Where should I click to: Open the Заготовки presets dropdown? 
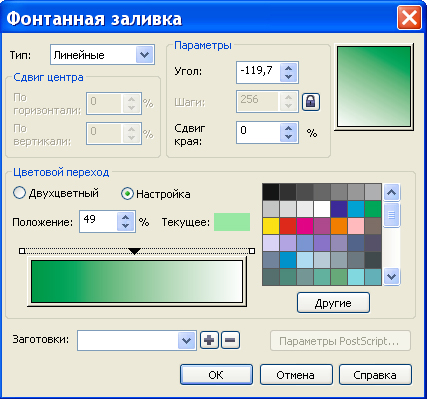[x=186, y=341]
